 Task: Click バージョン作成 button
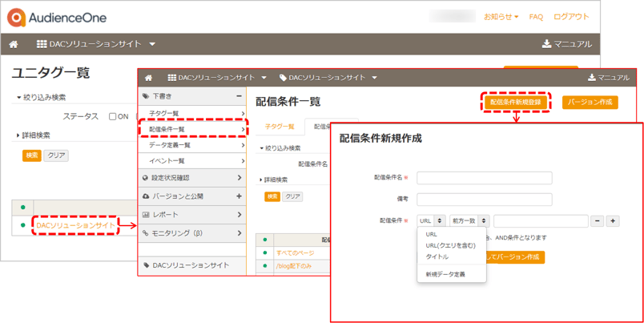click(590, 103)
